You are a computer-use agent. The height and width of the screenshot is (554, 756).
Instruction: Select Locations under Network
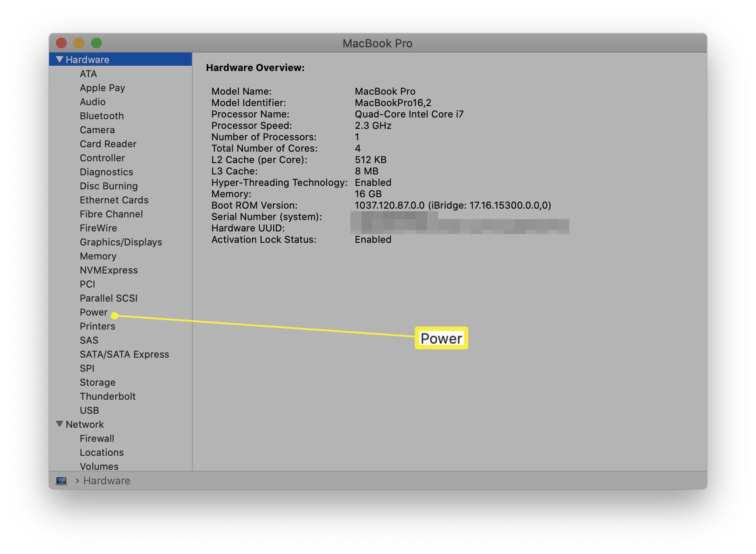click(102, 452)
